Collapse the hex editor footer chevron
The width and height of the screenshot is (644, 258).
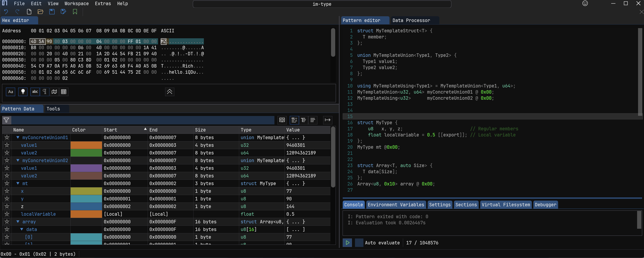(170, 92)
